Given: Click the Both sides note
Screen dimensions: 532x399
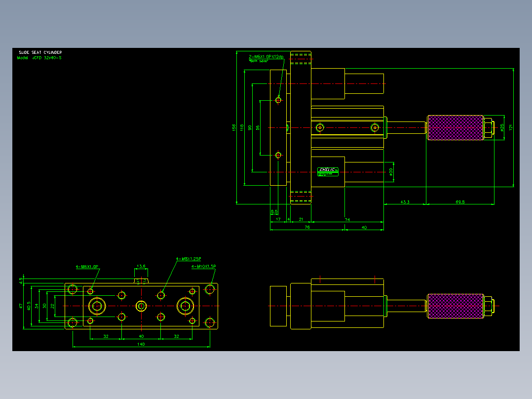Looking at the screenshot, I should [x=259, y=61].
